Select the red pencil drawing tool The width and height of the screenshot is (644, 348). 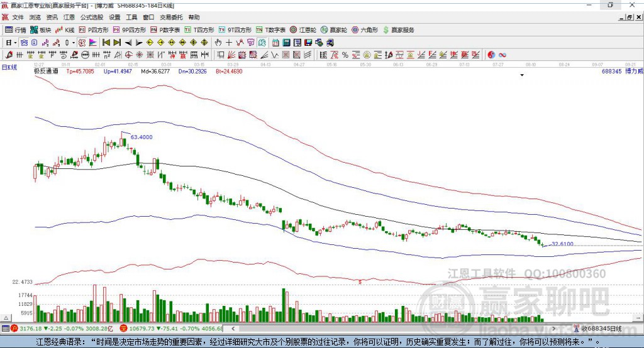9,55
